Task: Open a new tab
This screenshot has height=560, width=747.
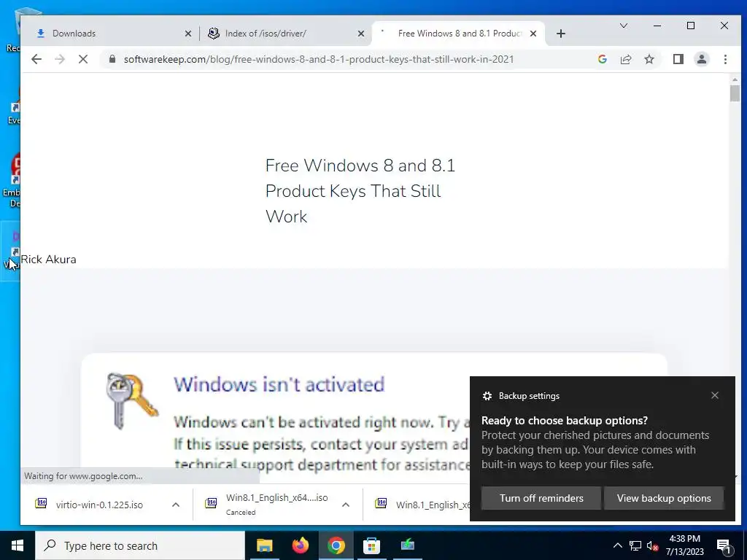Action: (x=561, y=34)
